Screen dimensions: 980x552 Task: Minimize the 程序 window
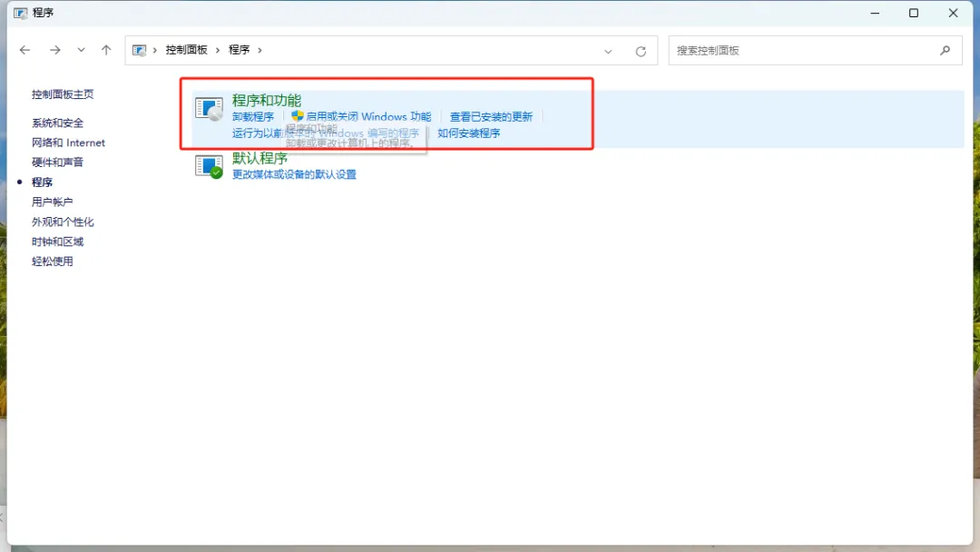(x=875, y=13)
